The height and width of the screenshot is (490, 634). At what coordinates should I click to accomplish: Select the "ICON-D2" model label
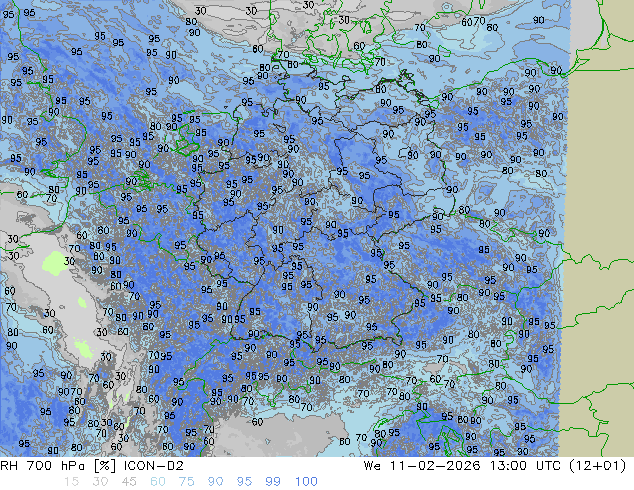(154, 466)
